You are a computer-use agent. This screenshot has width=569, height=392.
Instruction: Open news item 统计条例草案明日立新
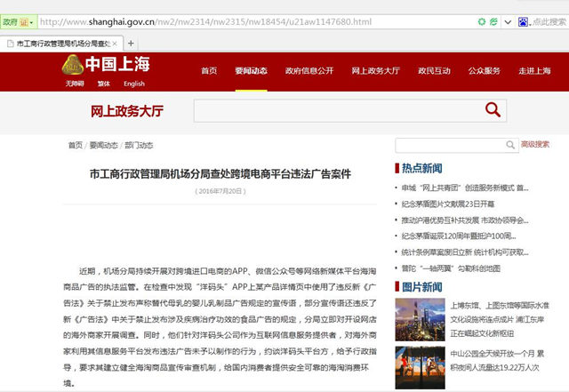tap(465, 252)
